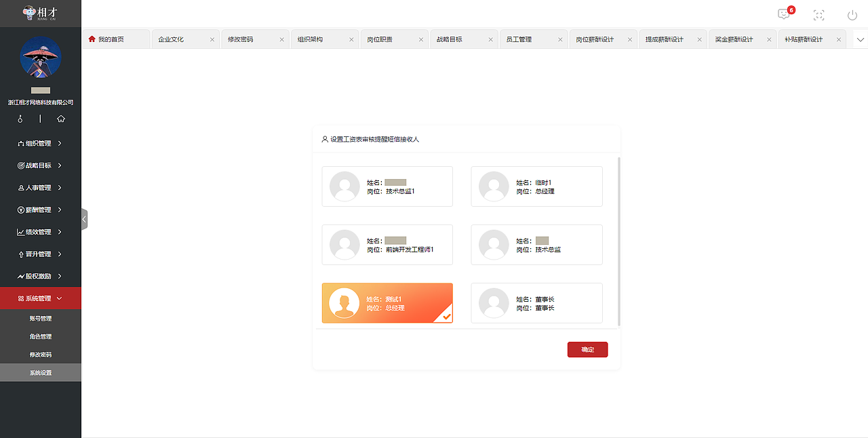Screen dimensions: 868x438
Task: Click the red 确定 button
Action: [587, 349]
